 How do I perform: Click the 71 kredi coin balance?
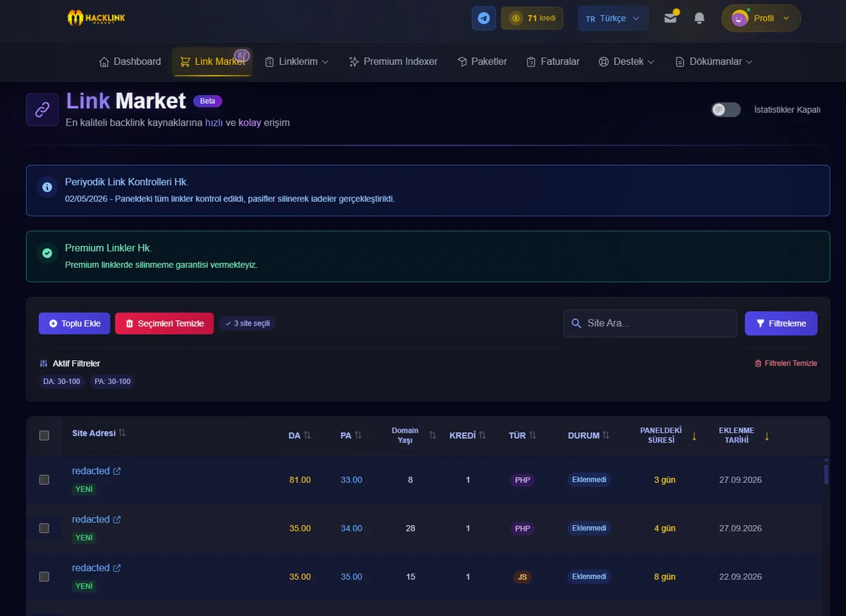[x=532, y=18]
